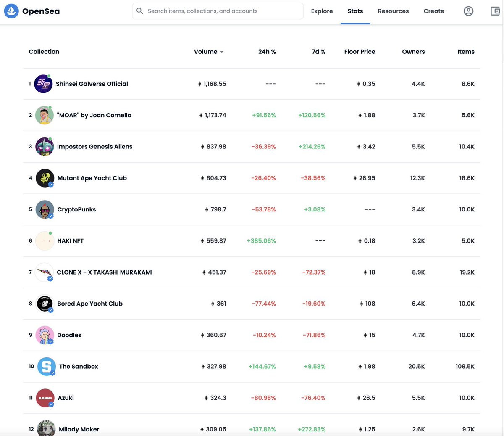Image resolution: width=504 pixels, height=436 pixels.
Task: Select the +385.06% 24h change
Action: point(261,241)
